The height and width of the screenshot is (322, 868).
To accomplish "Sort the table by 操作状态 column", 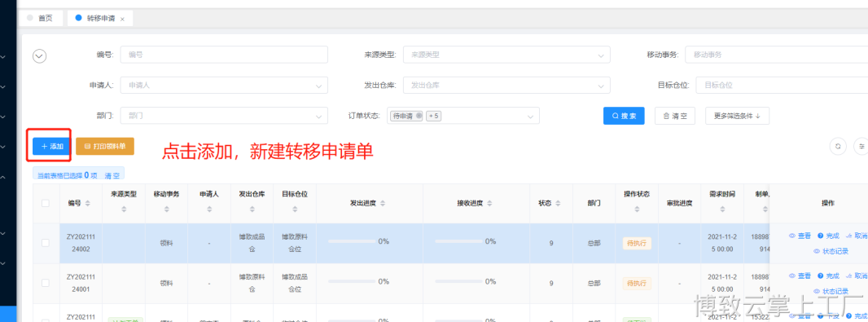I will click(x=637, y=210).
